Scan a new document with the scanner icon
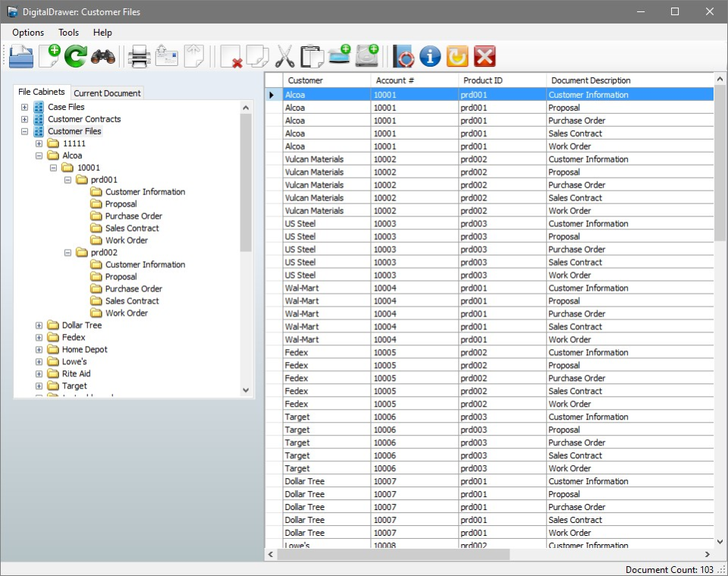 (x=340, y=56)
